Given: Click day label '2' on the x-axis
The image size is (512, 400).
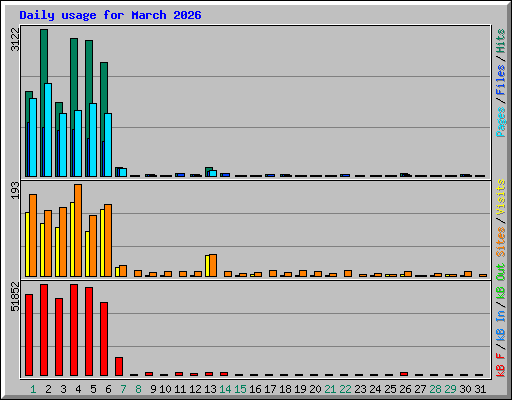Looking at the screenshot, I should 48,389.
